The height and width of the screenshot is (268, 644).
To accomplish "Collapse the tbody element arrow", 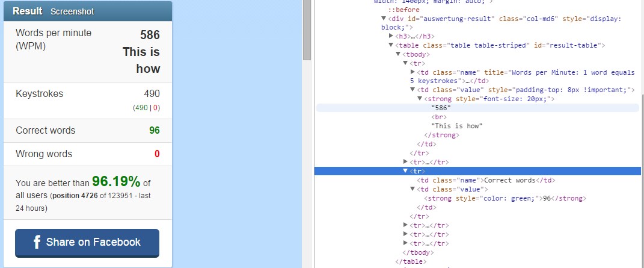I will click(x=398, y=54).
